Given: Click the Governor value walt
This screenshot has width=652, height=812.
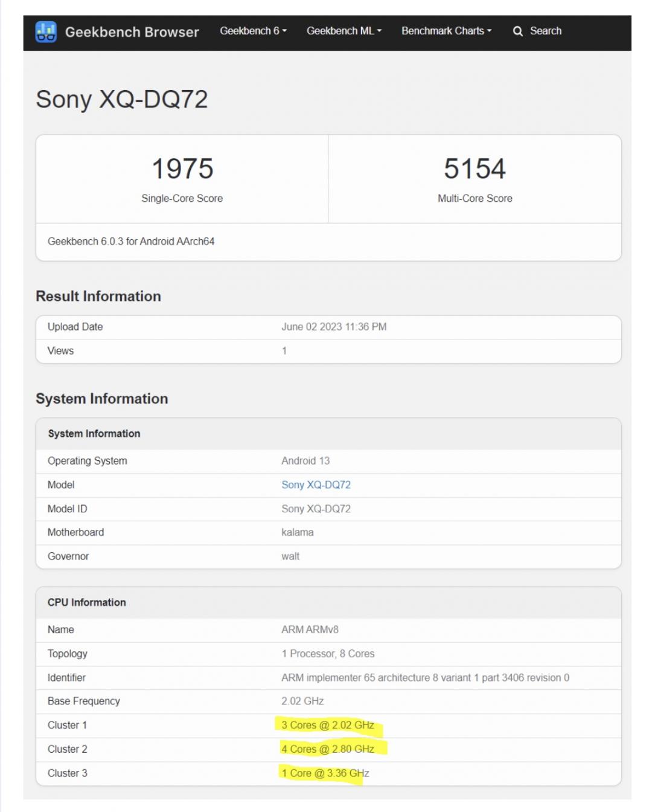Looking at the screenshot, I should 290,556.
